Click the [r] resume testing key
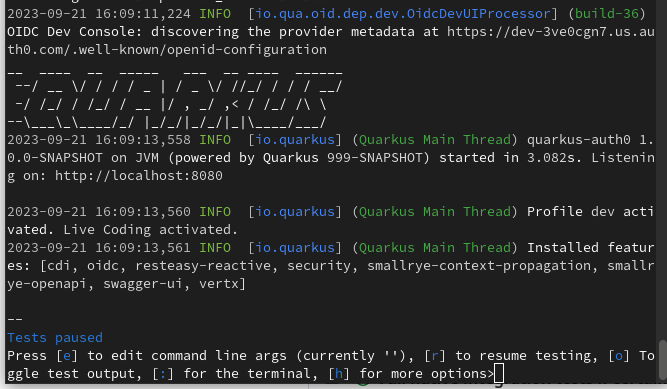The height and width of the screenshot is (389, 667). pos(435,355)
